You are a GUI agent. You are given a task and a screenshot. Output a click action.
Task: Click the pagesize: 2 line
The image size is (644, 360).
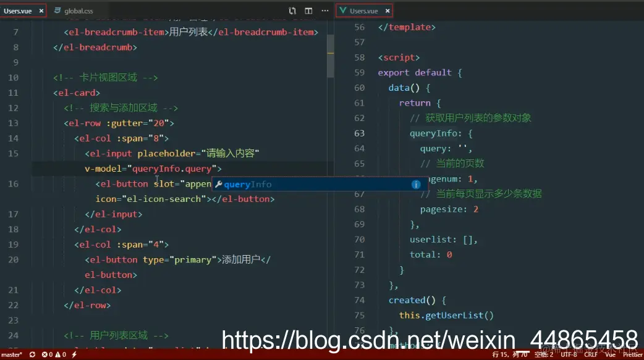449,209
